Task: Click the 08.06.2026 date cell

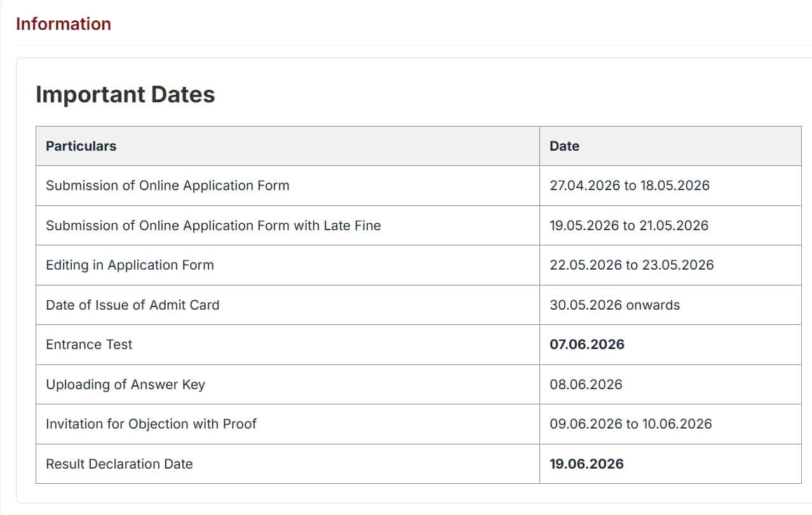Action: point(586,385)
